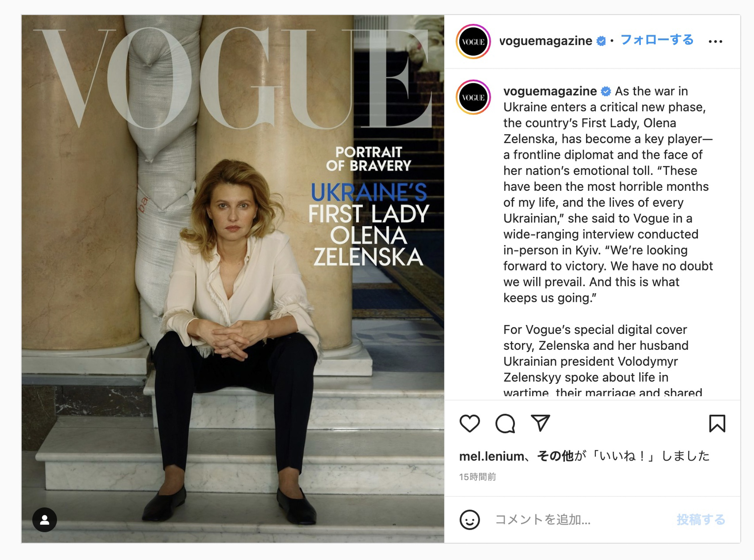Open comments with speech bubble icon

click(x=505, y=423)
